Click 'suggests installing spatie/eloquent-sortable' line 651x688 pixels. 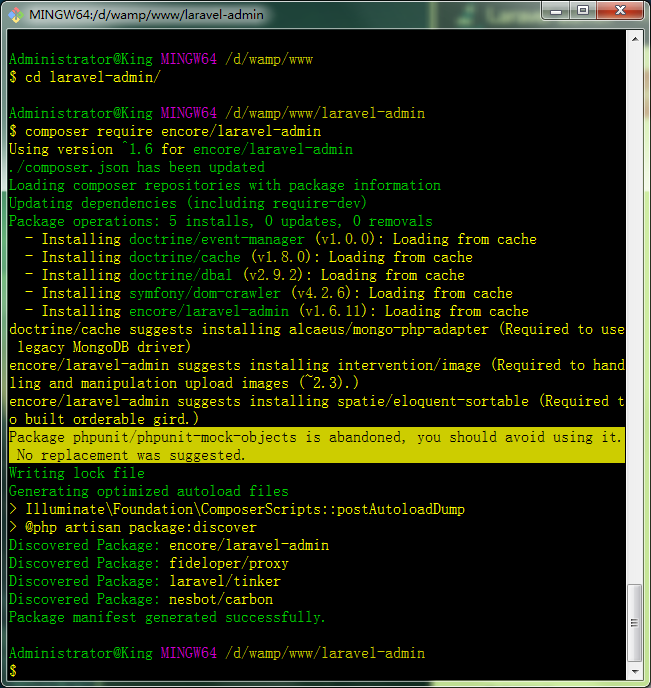click(317, 401)
